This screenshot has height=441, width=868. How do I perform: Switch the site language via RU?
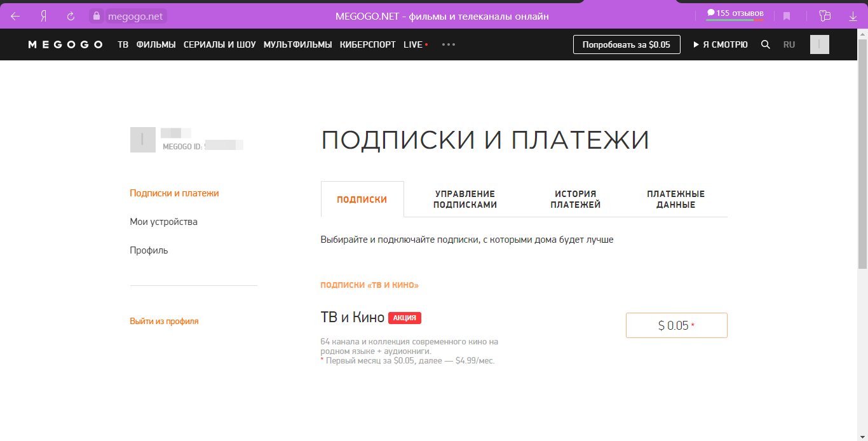click(x=789, y=44)
